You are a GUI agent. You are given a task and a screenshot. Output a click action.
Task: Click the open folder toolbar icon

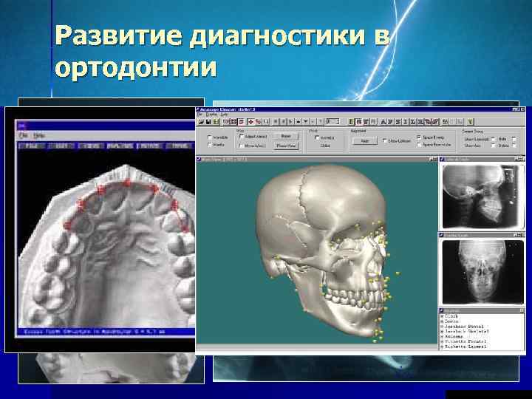tap(201, 122)
